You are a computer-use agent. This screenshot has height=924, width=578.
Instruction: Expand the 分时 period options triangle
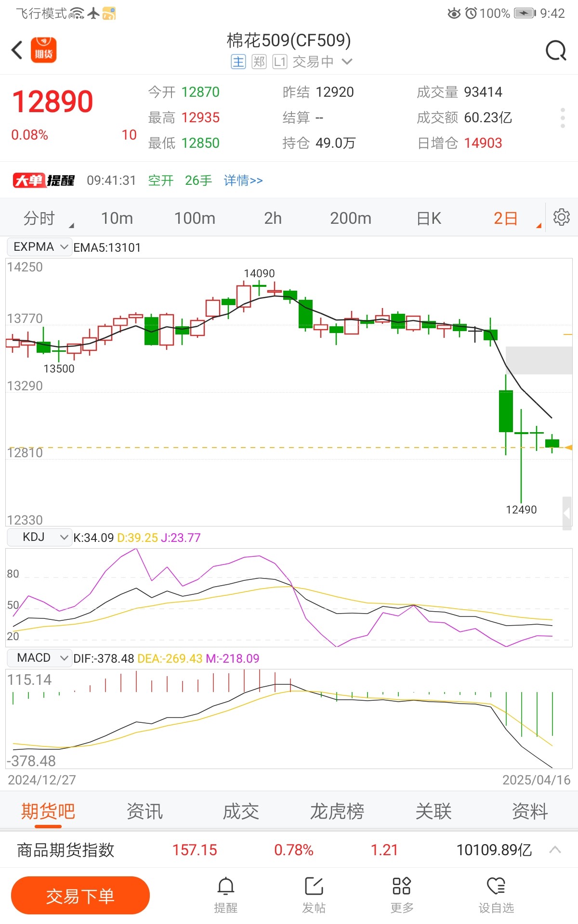[71, 225]
